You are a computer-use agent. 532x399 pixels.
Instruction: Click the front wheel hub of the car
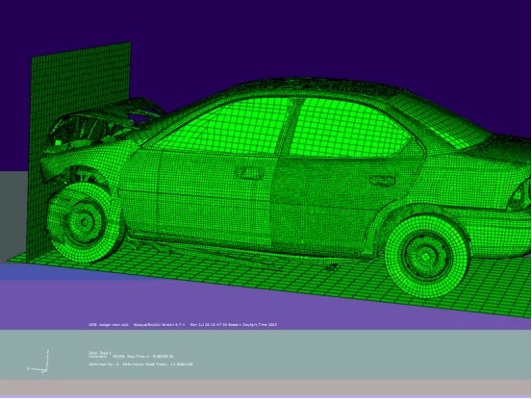coord(84,222)
